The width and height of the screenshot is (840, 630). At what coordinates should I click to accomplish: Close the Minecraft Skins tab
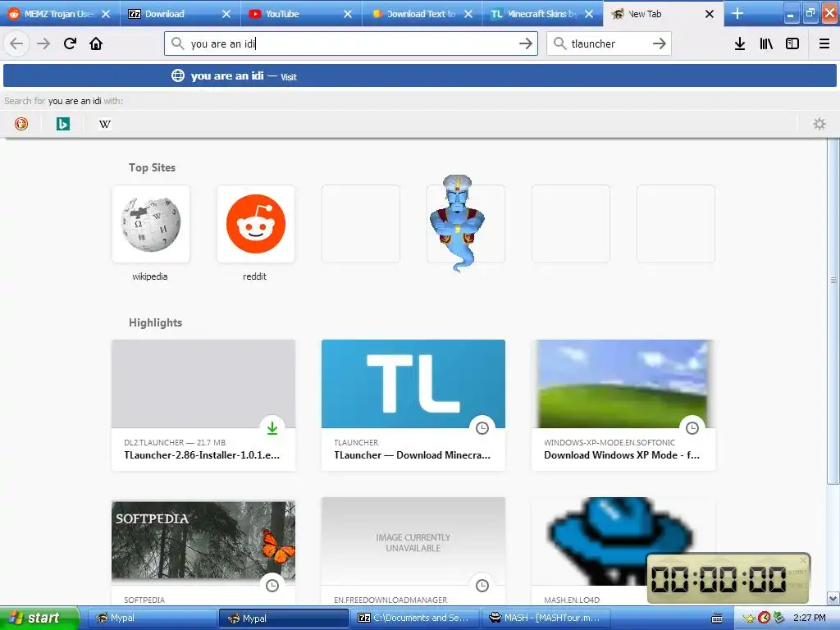tap(589, 14)
